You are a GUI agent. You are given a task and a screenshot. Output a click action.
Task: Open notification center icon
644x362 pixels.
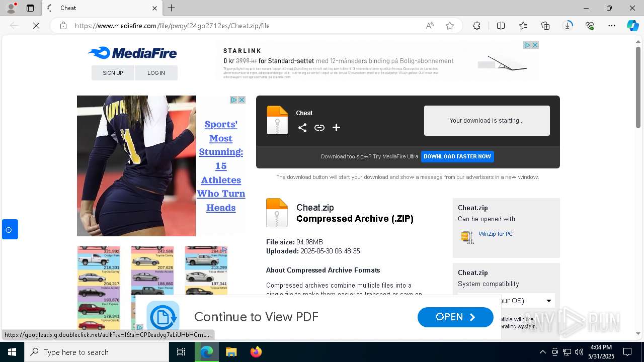tap(627, 352)
